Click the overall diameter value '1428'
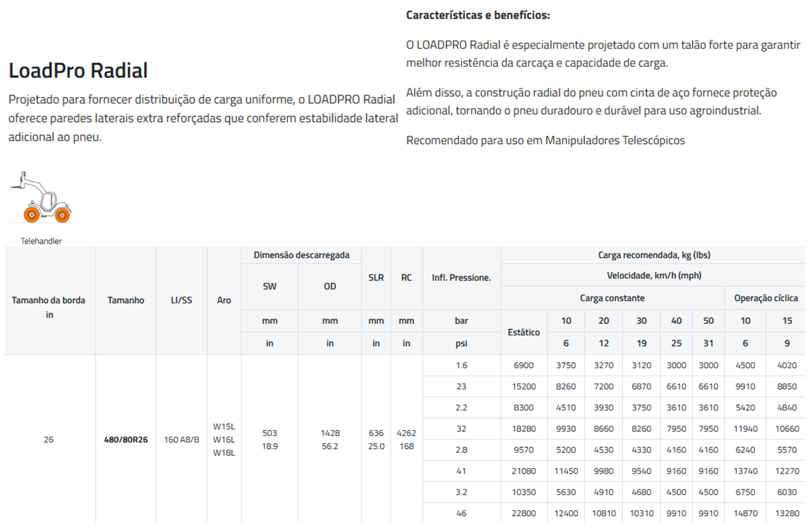812x531 pixels. click(330, 433)
